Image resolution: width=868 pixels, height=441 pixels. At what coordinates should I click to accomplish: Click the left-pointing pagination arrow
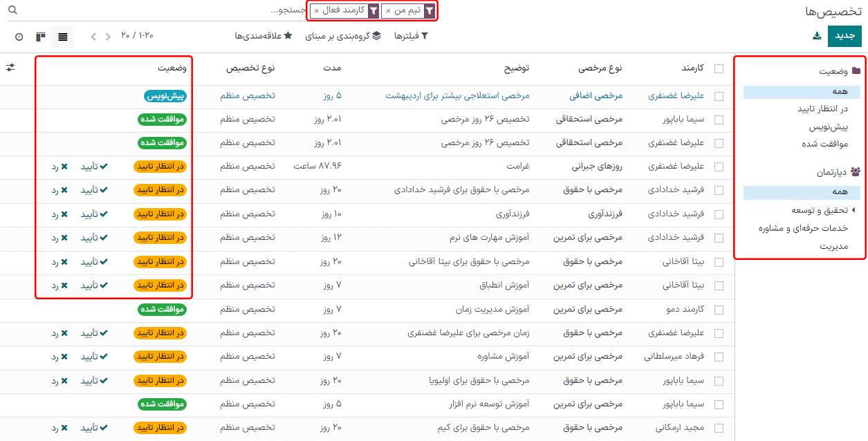(93, 37)
